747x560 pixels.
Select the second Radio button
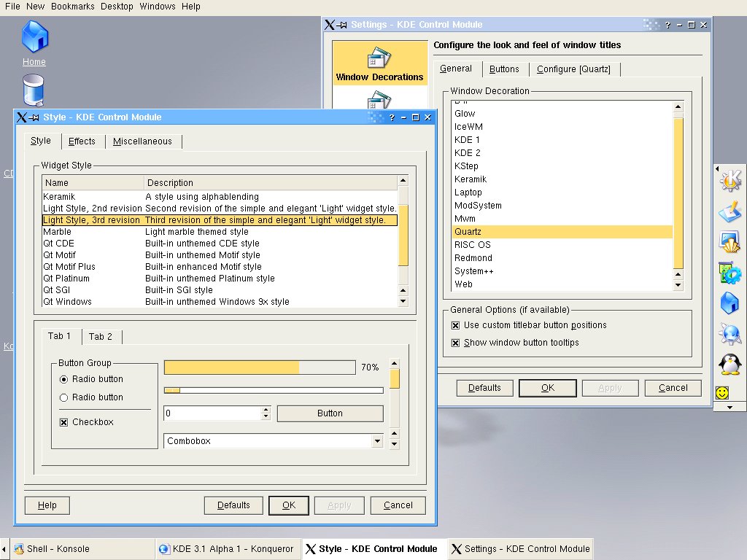[64, 397]
